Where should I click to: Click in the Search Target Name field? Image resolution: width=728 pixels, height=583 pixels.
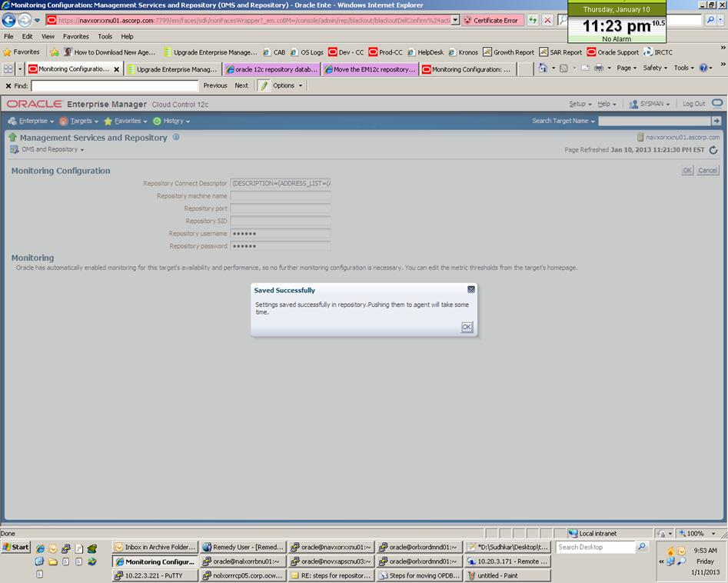point(655,121)
